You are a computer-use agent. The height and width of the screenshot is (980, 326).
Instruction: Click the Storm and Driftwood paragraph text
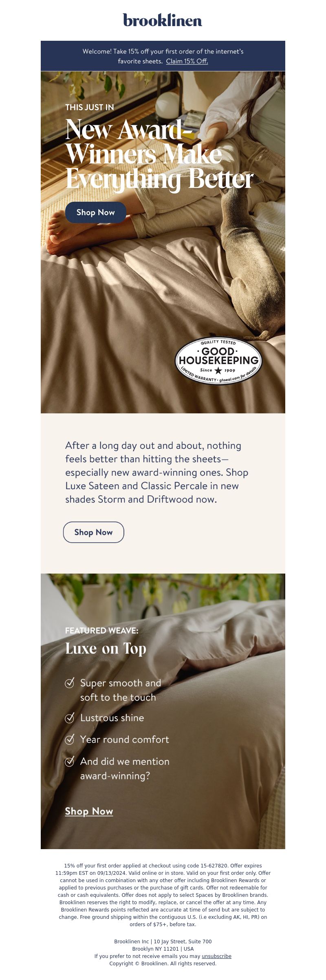click(157, 472)
